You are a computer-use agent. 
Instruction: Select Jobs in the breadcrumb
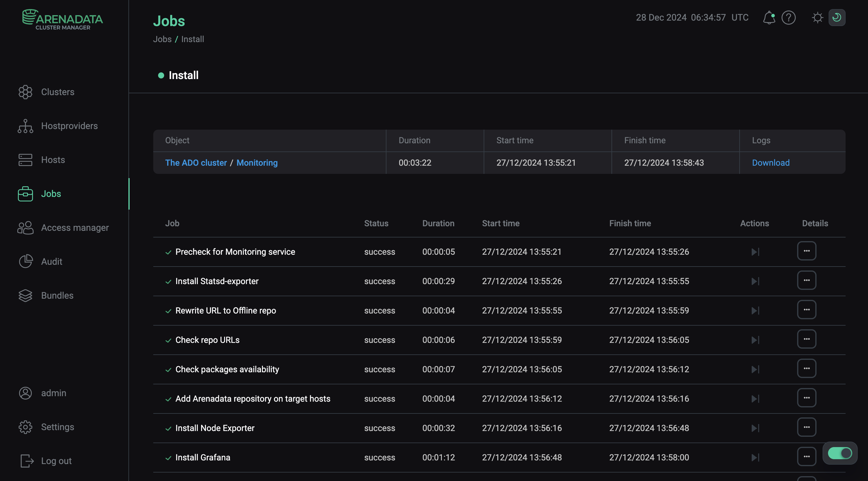(x=162, y=39)
